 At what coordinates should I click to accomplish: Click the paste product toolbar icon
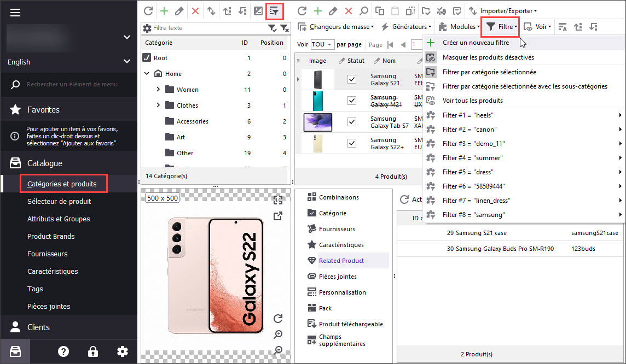pyautogui.click(x=395, y=11)
